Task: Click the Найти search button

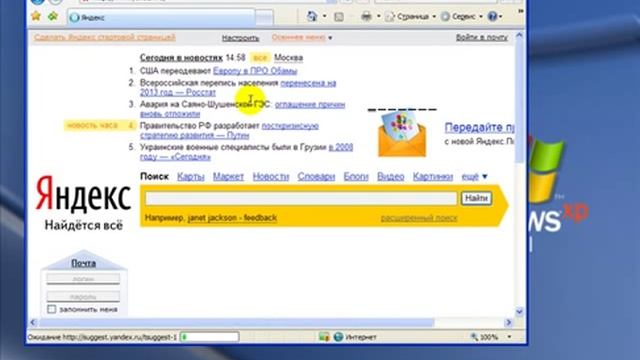Action: (476, 198)
